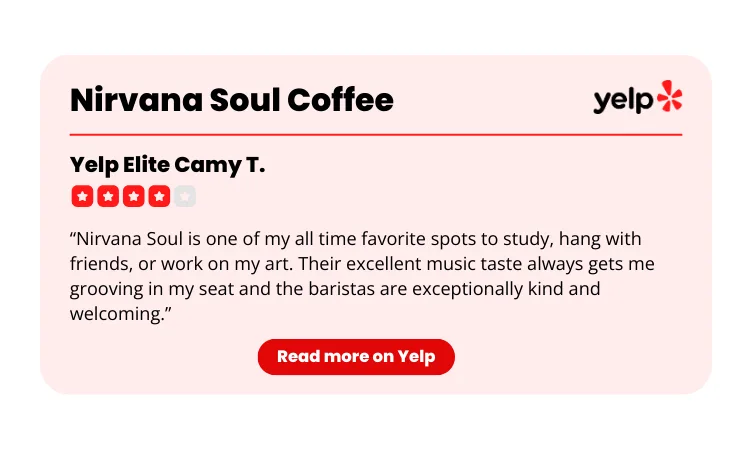
Task: Select the third red star
Action: click(x=133, y=196)
